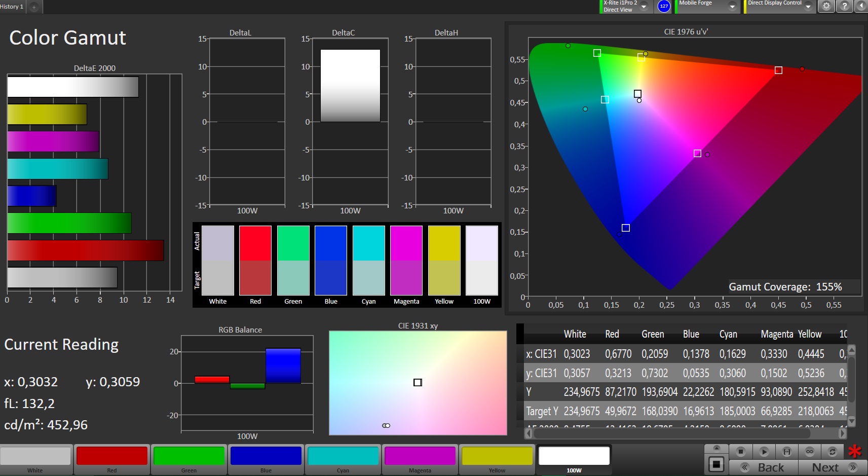Click the blue DeltaE 2000 bar
The image size is (868, 476).
point(32,196)
